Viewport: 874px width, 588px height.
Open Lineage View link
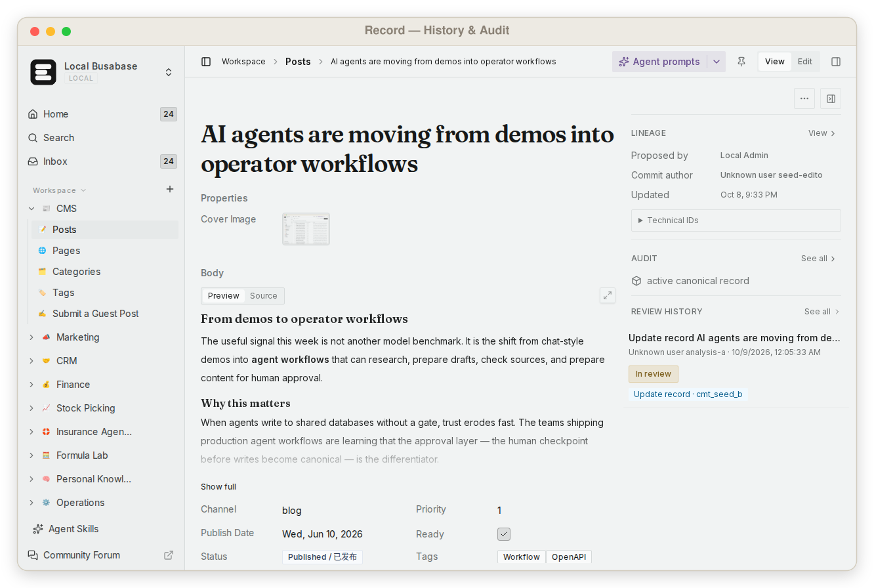click(822, 133)
